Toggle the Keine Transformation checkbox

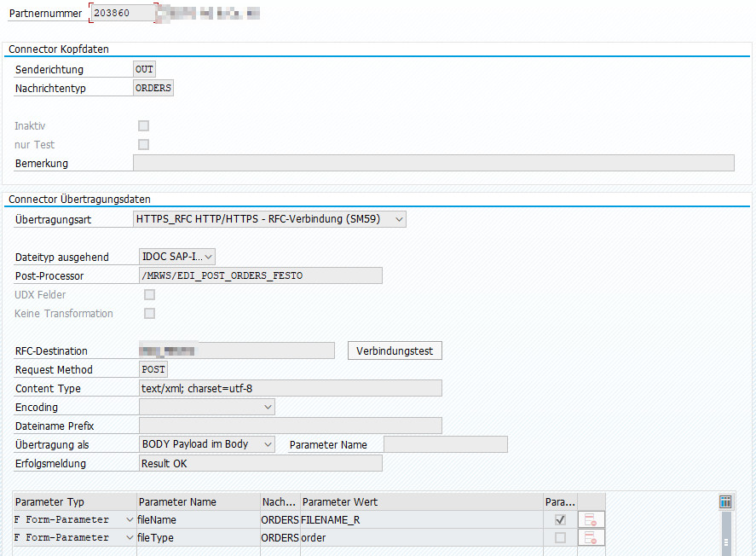pyautogui.click(x=149, y=314)
